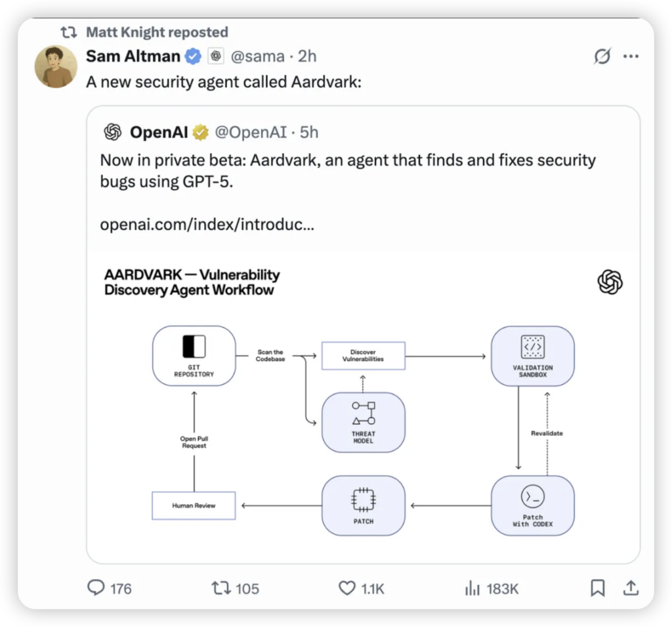Click the '2h' post timestamp
Viewport: 672px width, 627px height.
tap(307, 56)
